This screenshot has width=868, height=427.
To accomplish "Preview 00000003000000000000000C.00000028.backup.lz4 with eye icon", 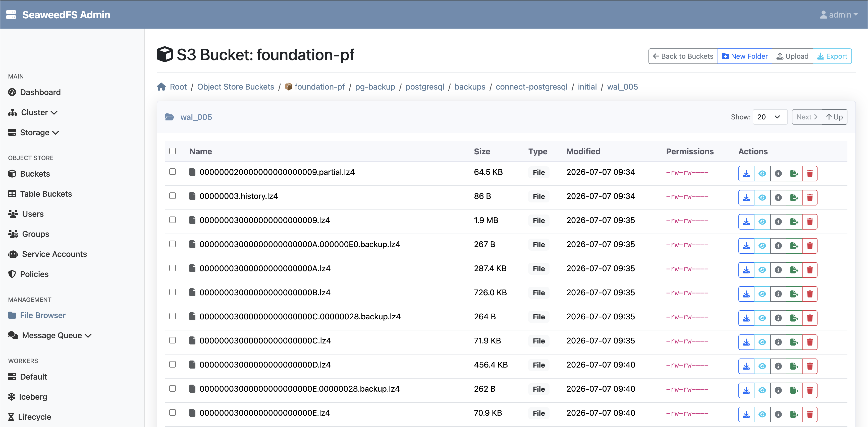I will [x=762, y=318].
